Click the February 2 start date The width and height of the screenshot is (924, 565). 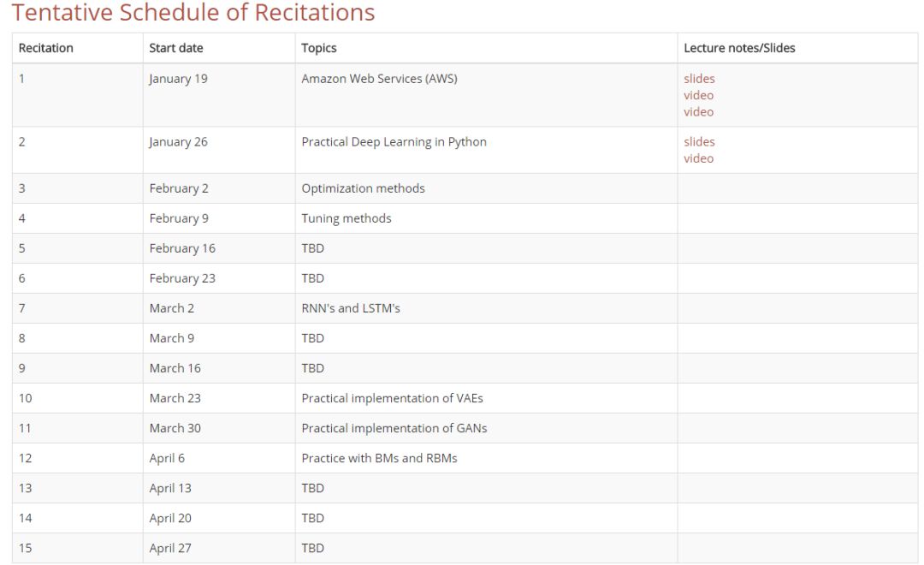point(179,188)
